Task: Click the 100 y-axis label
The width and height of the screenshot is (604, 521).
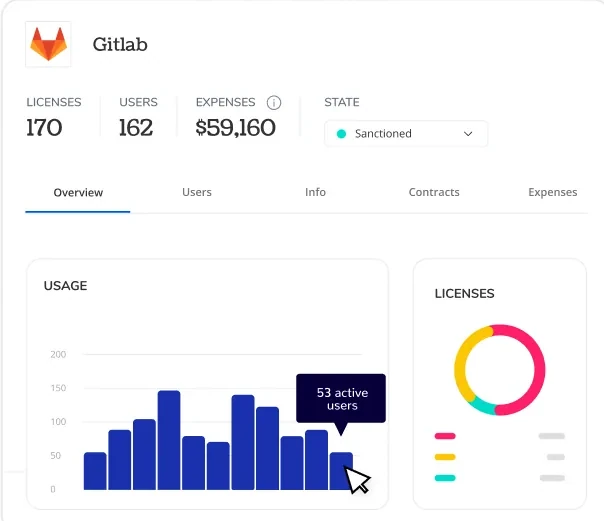Action: click(58, 422)
